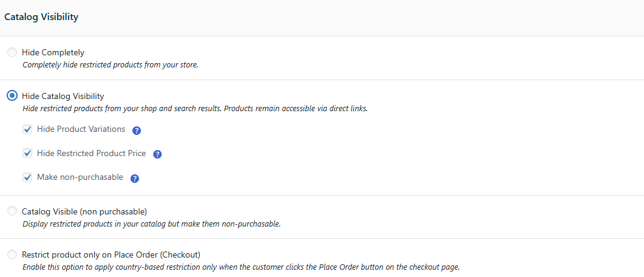Click description "Completely hide restricted products from your store"
644x277 pixels.
110,64
